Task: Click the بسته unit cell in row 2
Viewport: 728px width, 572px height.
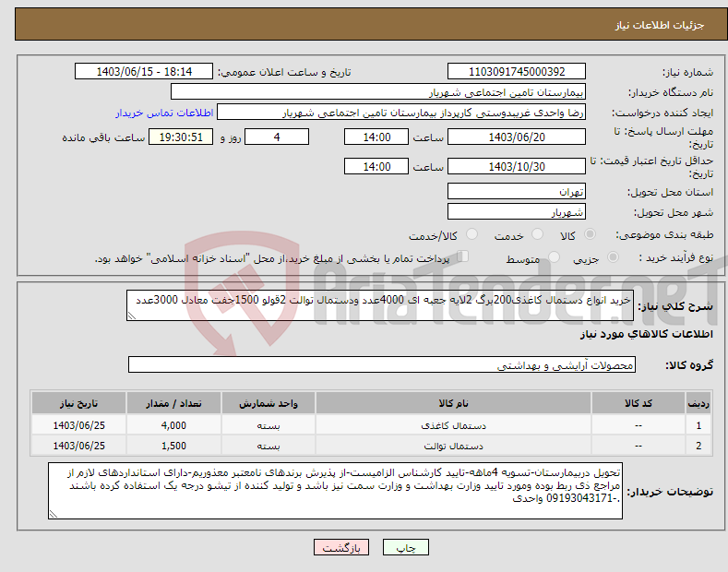Action: [269, 446]
